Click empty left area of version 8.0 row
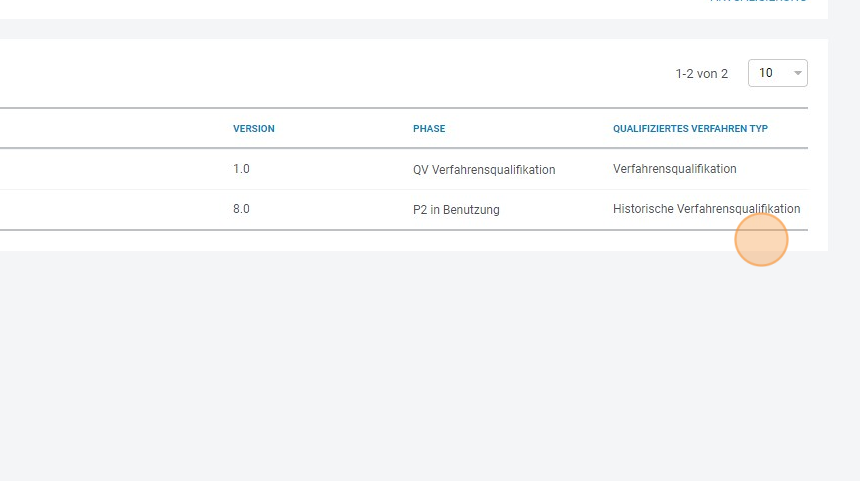Image resolution: width=860 pixels, height=481 pixels. click(100, 209)
